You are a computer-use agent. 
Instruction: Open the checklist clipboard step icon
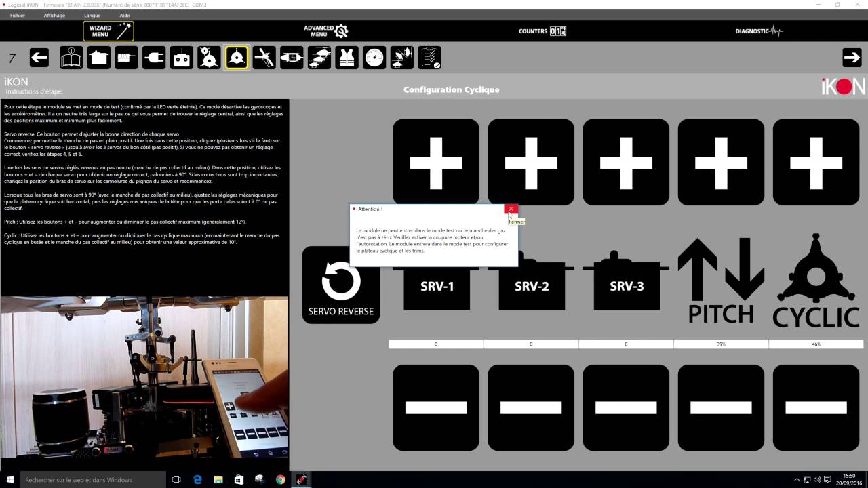pos(429,58)
